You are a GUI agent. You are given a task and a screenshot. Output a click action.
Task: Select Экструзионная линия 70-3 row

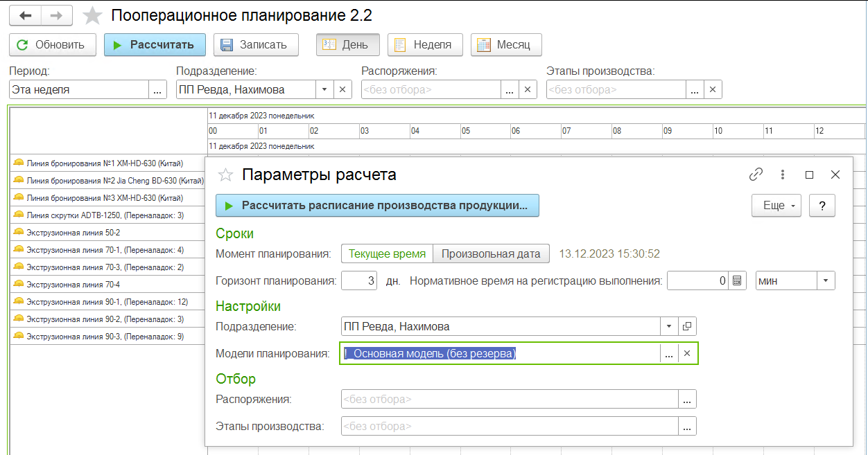click(x=108, y=267)
